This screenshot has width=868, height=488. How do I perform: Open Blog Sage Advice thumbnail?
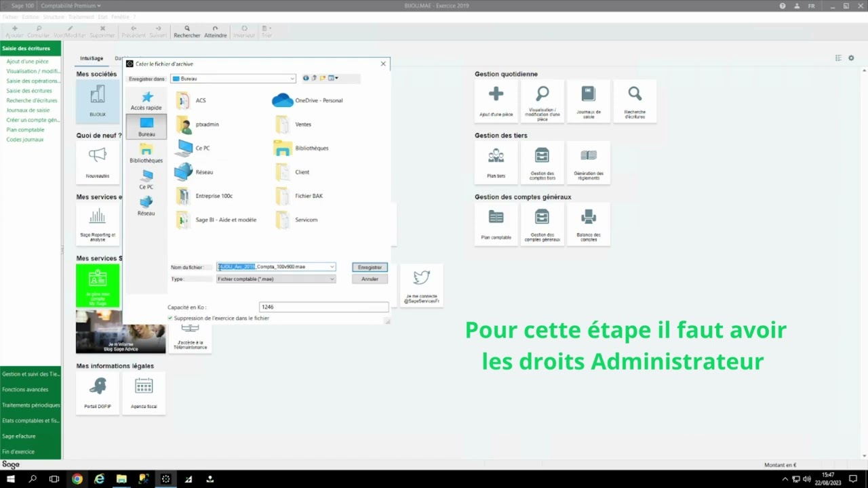[x=121, y=332]
